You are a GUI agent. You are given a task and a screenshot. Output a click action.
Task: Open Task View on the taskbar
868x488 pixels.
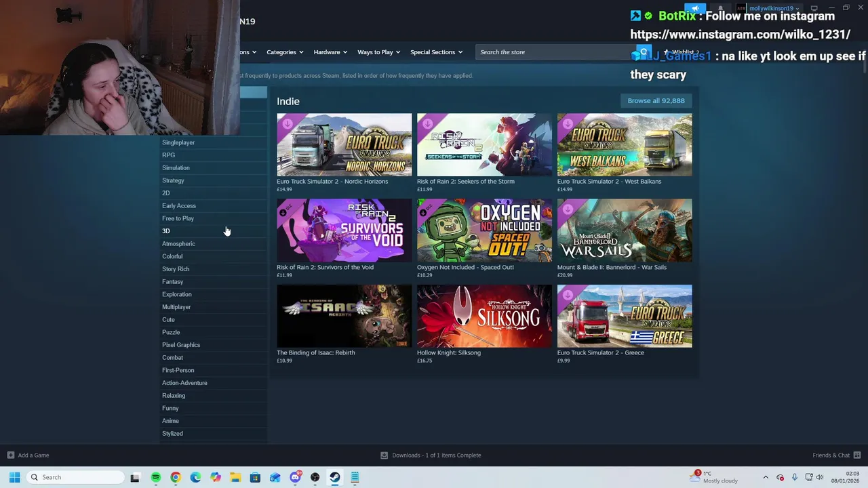[135, 477]
